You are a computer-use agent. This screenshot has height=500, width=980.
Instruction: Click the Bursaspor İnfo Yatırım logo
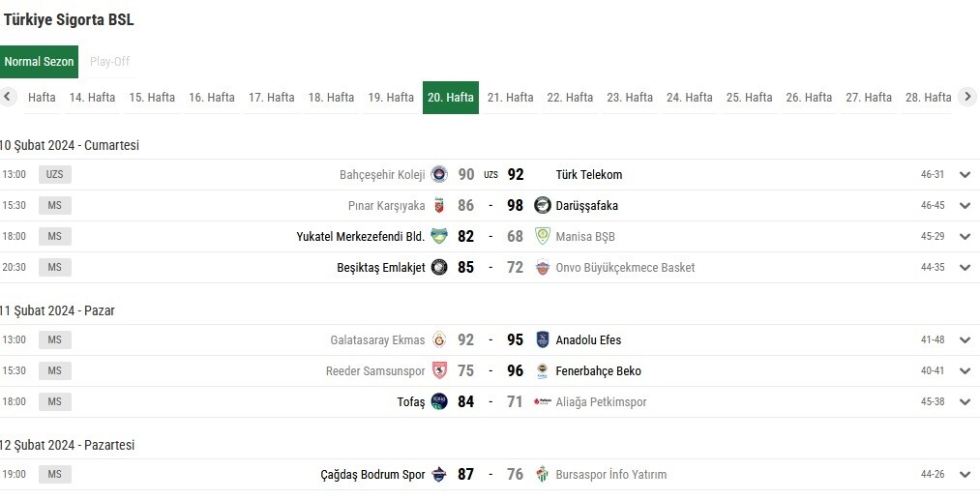tap(543, 475)
